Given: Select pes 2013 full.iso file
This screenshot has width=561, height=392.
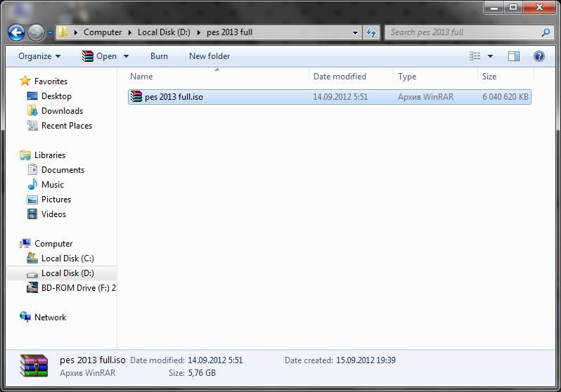Looking at the screenshot, I should coord(329,97).
